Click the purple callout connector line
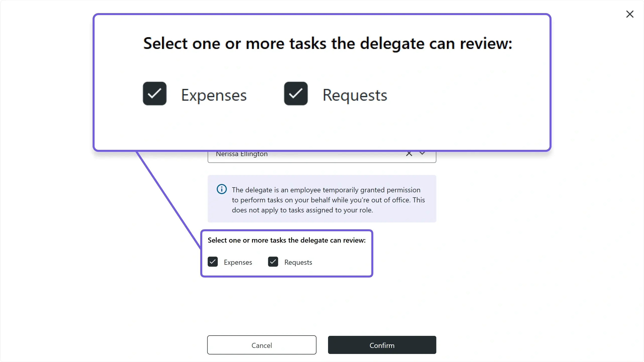Image resolution: width=644 pixels, height=362 pixels. [168, 200]
